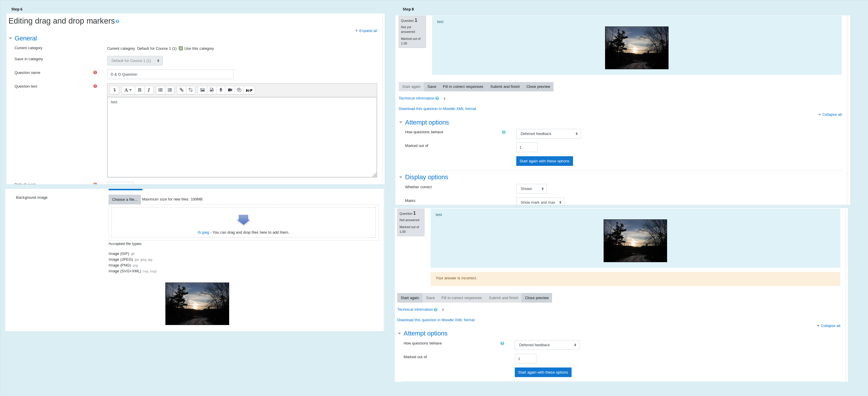This screenshot has width=868, height=396.
Task: Click Close preview in the incorrect-answer preview
Action: pyautogui.click(x=537, y=298)
